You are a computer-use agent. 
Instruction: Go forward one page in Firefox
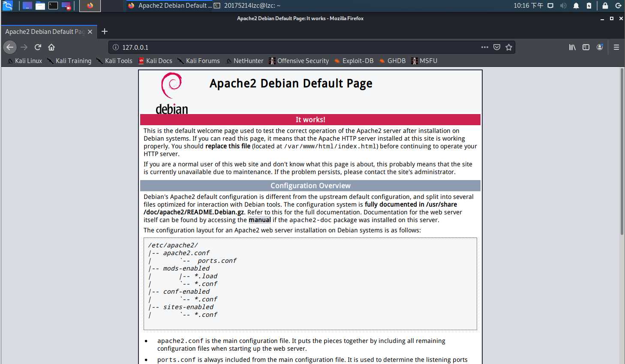point(24,47)
